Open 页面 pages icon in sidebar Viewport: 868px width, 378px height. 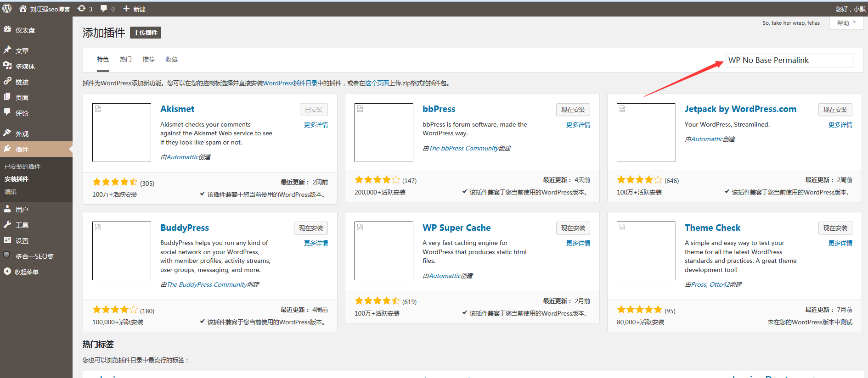(x=7, y=97)
